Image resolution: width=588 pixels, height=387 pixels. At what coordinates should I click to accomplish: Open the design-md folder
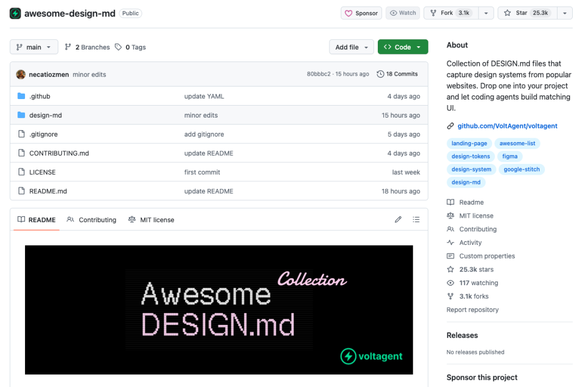coord(45,115)
